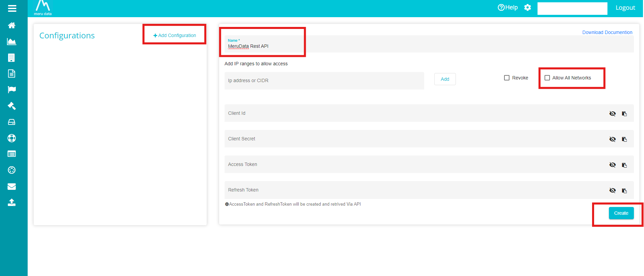This screenshot has width=644, height=276.
Task: Open the envelope mail icon in sidebar
Action: click(x=12, y=186)
